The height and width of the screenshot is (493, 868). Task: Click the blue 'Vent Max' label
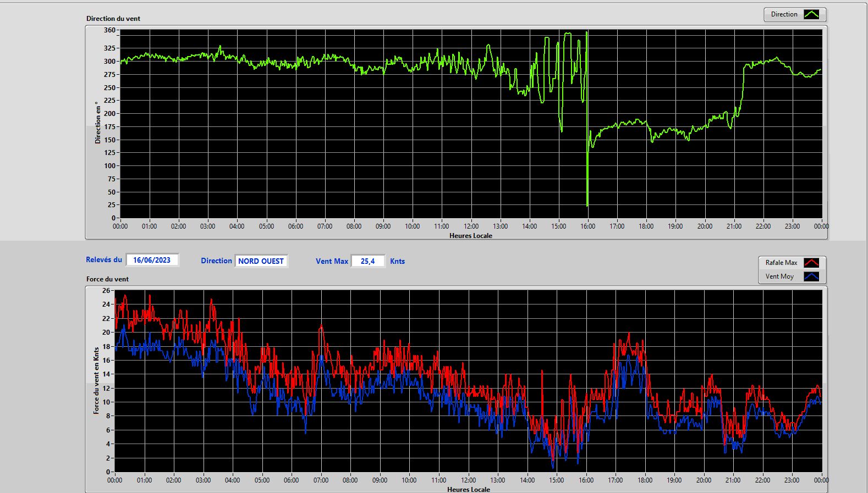click(332, 262)
